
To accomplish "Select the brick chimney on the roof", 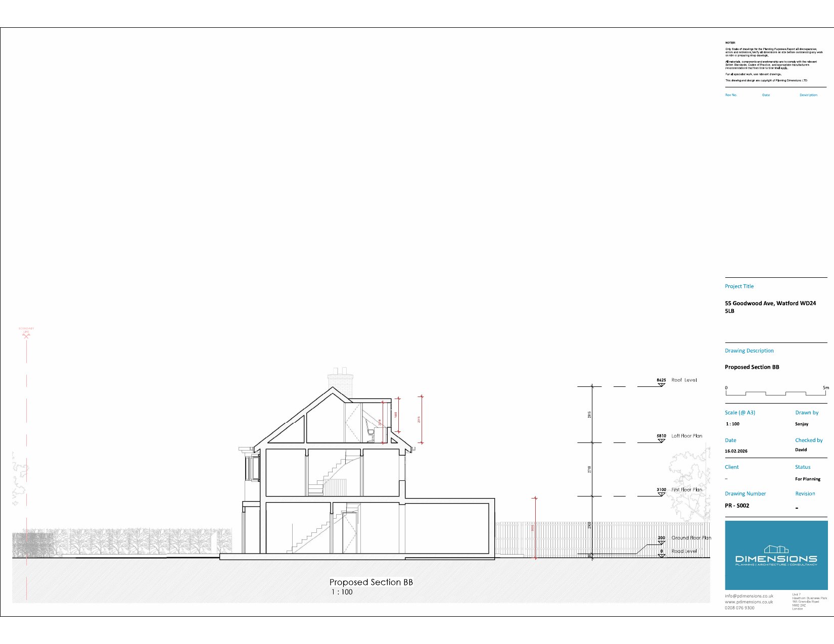I will click(340, 384).
